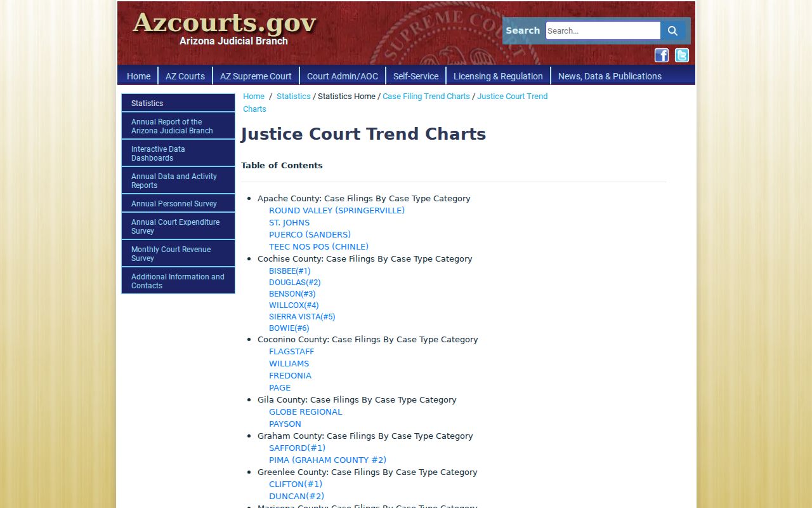The height and width of the screenshot is (508, 812).
Task: Open Annual Report of the Arizona Judicial Branch
Action: click(178, 126)
